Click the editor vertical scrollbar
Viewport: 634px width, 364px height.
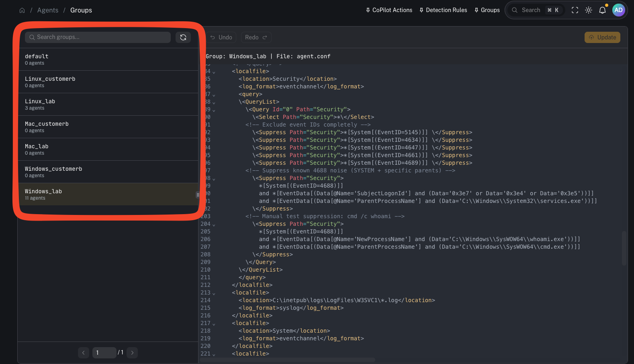tap(624, 248)
